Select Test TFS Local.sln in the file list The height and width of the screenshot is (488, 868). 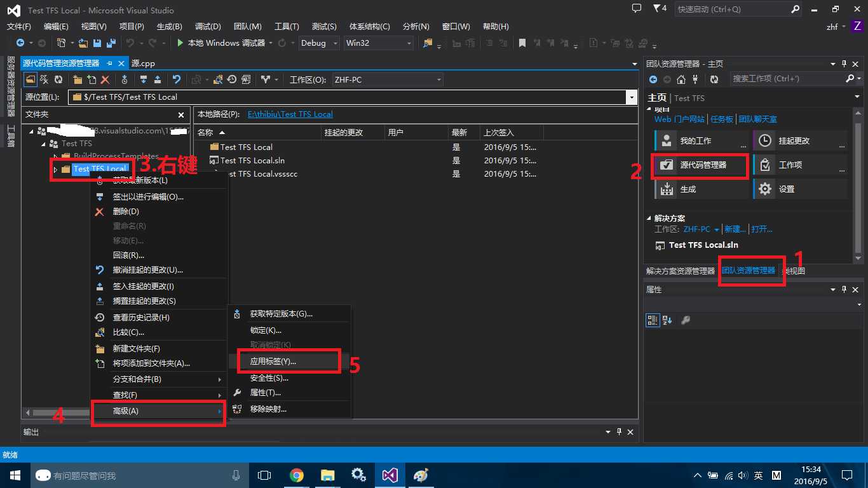252,161
